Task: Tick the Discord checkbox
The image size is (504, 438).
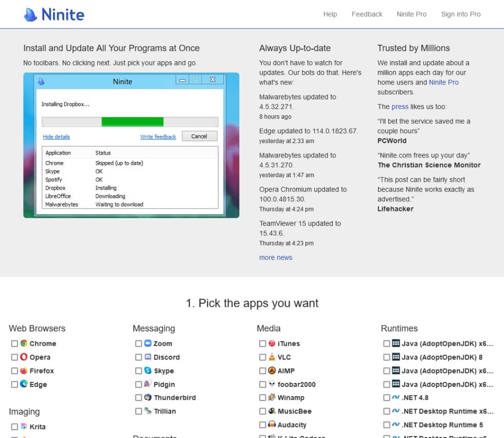Action: pos(138,357)
